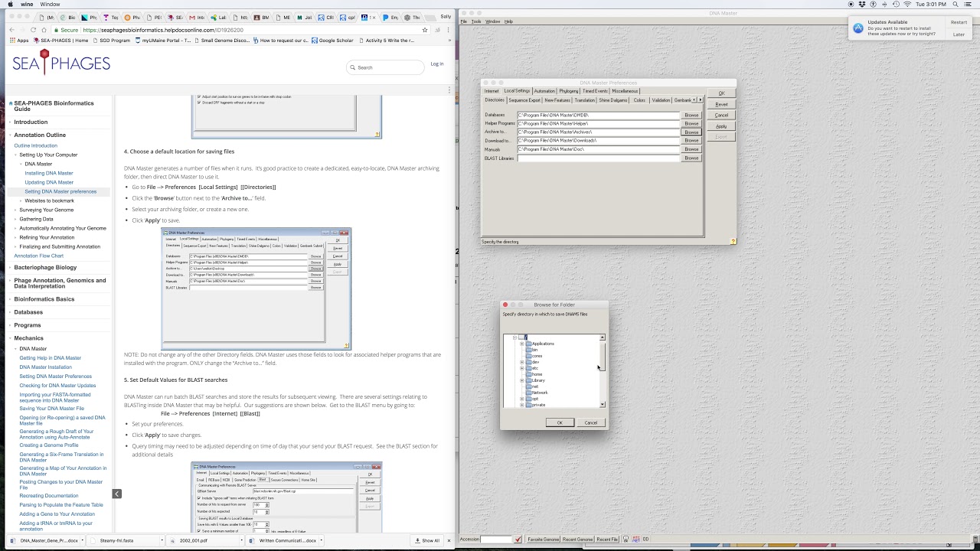Bookmark this page with the star icon
Image resolution: width=980 pixels, height=551 pixels.
tap(425, 30)
